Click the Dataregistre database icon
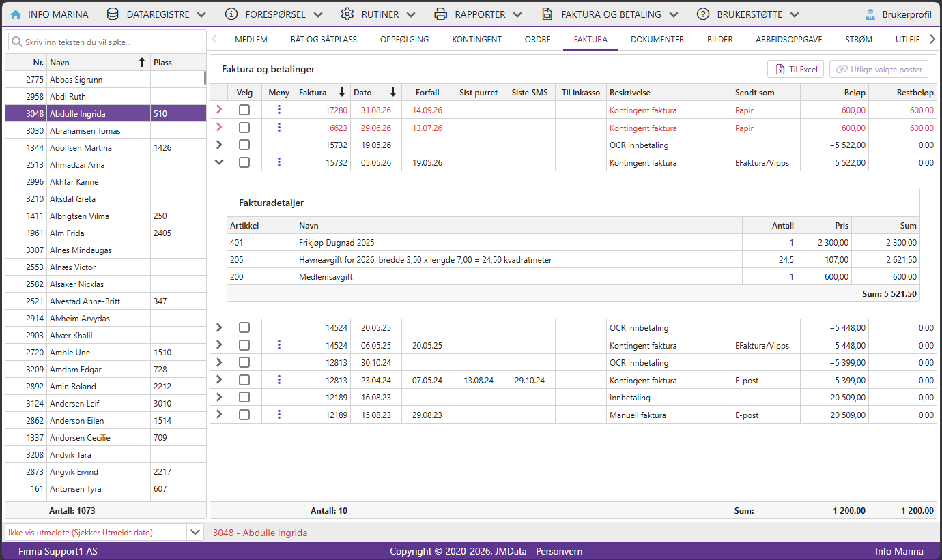The height and width of the screenshot is (560, 942). point(113,14)
